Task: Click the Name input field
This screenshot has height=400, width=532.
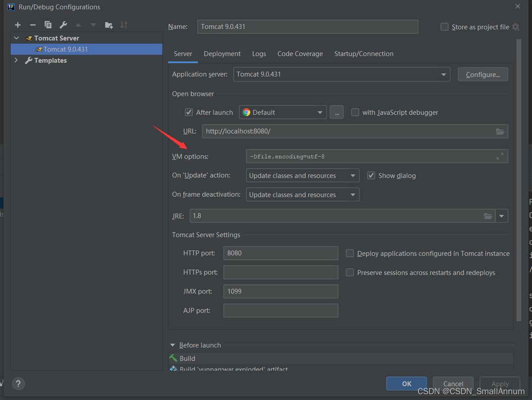Action: point(307,26)
